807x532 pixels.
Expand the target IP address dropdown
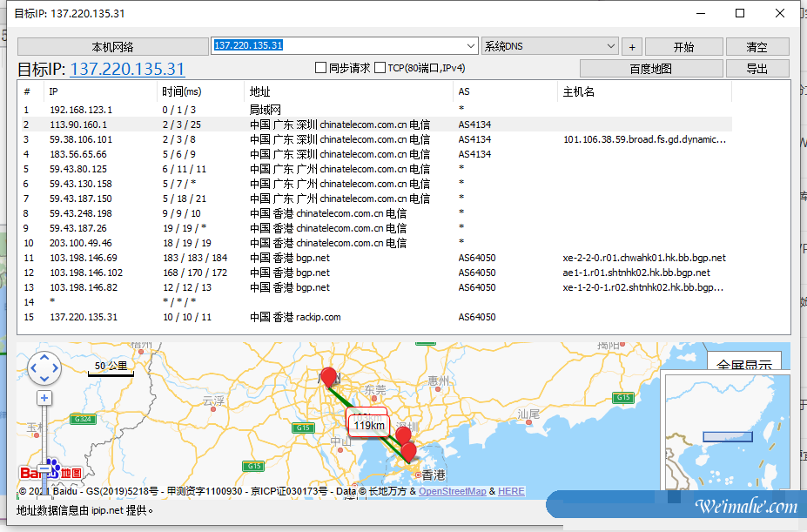point(471,46)
